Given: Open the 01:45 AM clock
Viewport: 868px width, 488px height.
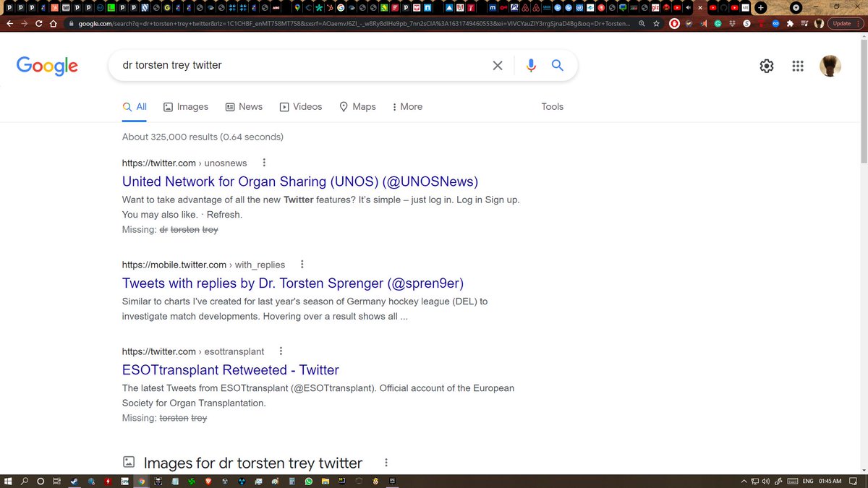Looking at the screenshot, I should (830, 481).
